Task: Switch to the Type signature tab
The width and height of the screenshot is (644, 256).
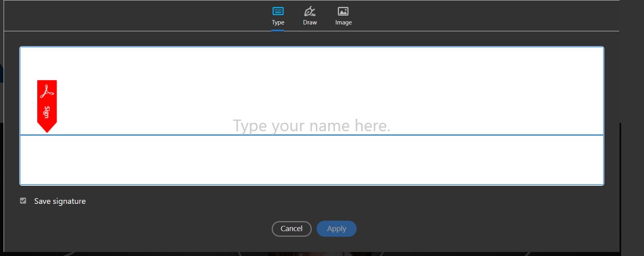Action: (278, 16)
